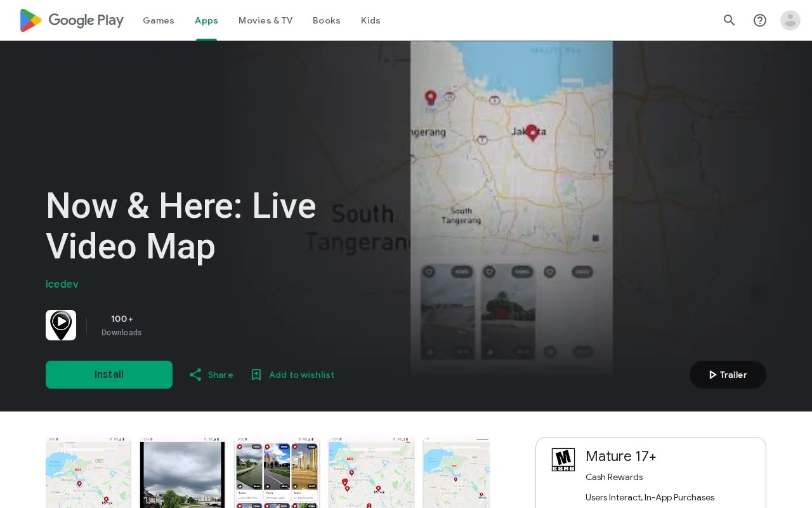Click the share icon
812x508 pixels.
click(x=195, y=375)
